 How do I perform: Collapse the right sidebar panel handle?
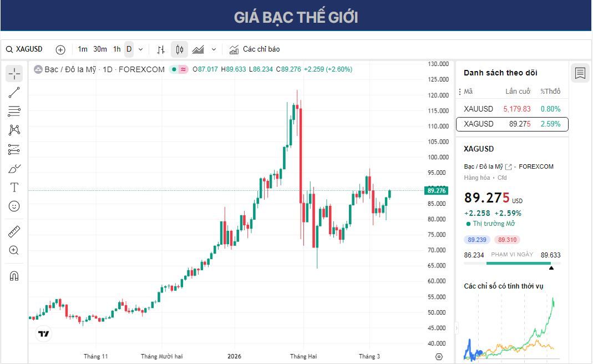pos(456,328)
